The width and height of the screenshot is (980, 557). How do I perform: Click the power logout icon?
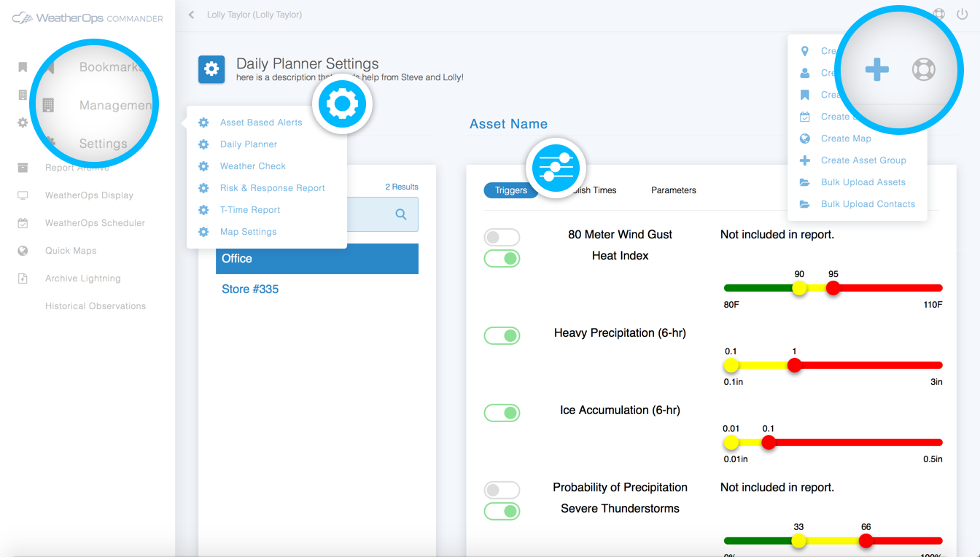click(962, 14)
